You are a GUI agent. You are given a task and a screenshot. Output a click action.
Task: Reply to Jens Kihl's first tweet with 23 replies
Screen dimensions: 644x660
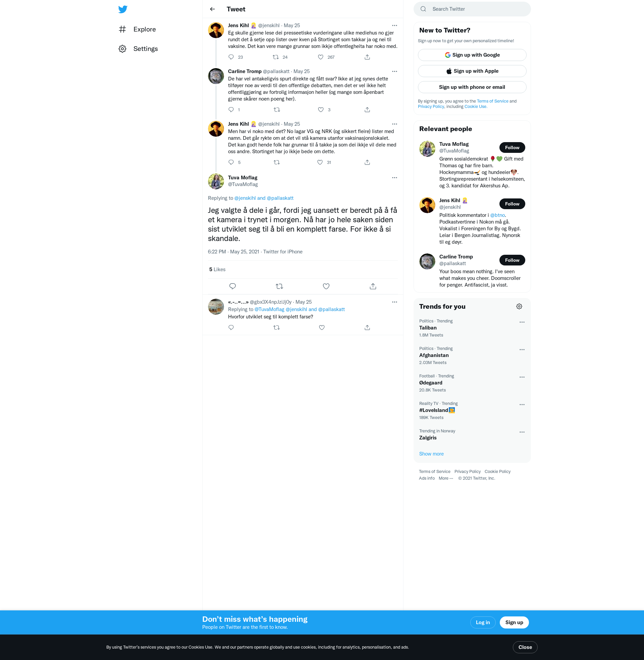pos(231,57)
